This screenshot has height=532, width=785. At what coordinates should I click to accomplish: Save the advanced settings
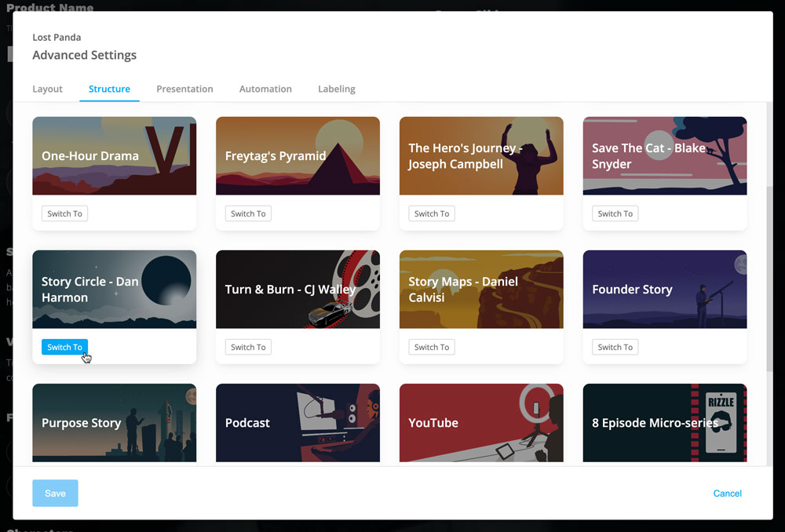[55, 493]
